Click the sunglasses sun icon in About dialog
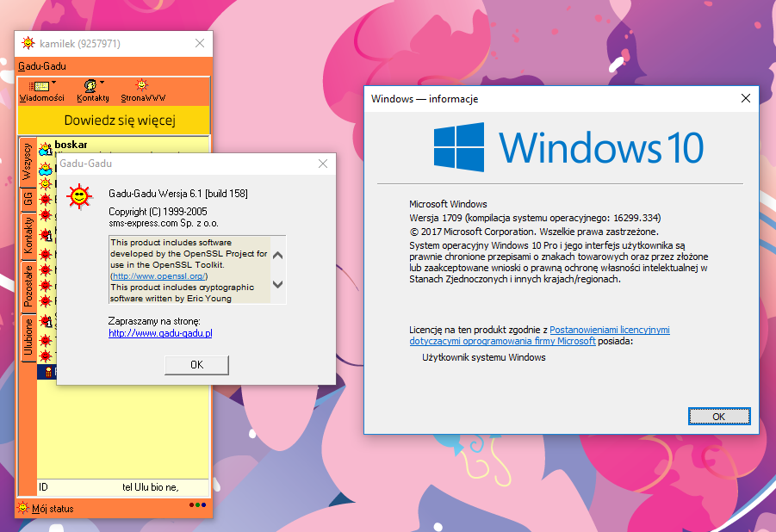This screenshot has width=776, height=532. click(80, 196)
